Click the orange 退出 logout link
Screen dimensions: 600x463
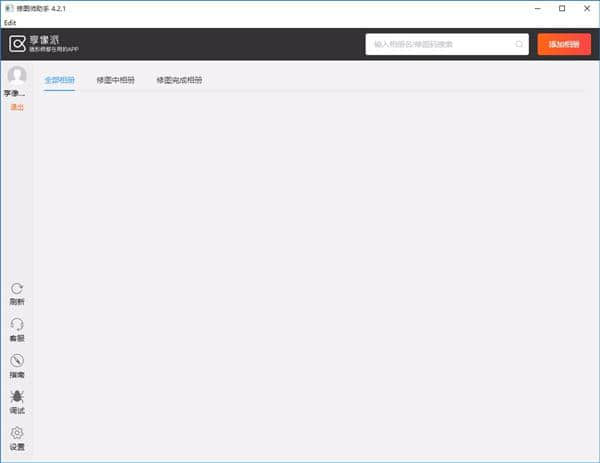(x=17, y=107)
